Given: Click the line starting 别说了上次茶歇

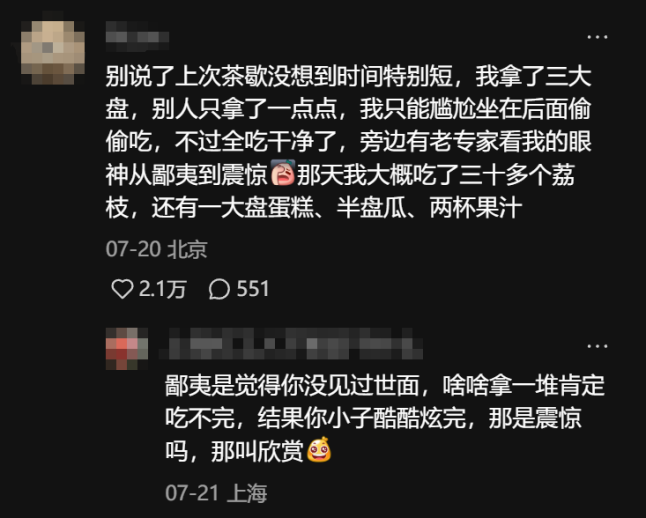Looking at the screenshot, I should pyautogui.click(x=349, y=77).
